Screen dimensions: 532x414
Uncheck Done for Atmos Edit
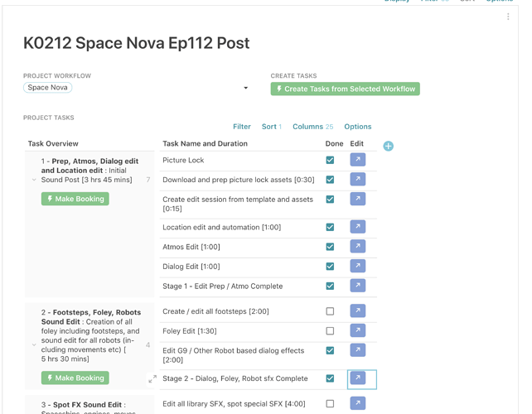point(330,247)
